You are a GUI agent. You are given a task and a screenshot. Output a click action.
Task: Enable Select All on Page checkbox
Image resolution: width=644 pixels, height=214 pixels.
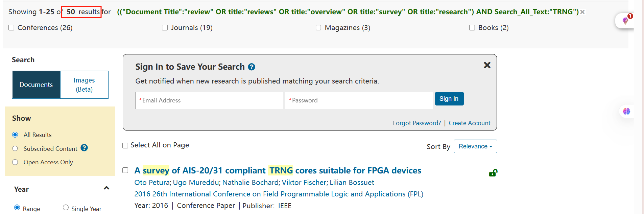point(125,145)
